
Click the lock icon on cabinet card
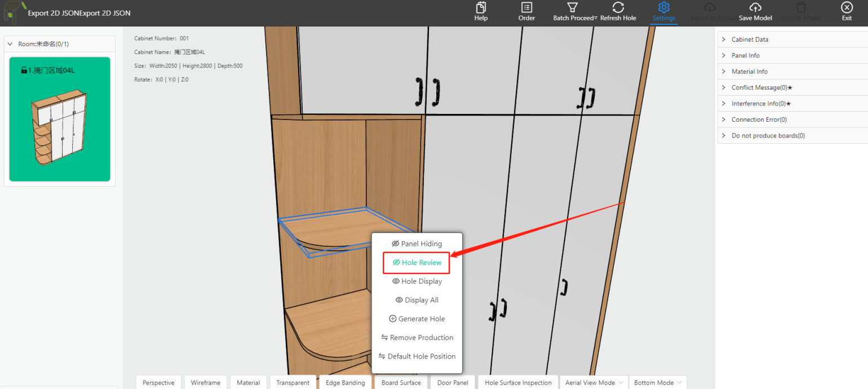pyautogui.click(x=24, y=70)
